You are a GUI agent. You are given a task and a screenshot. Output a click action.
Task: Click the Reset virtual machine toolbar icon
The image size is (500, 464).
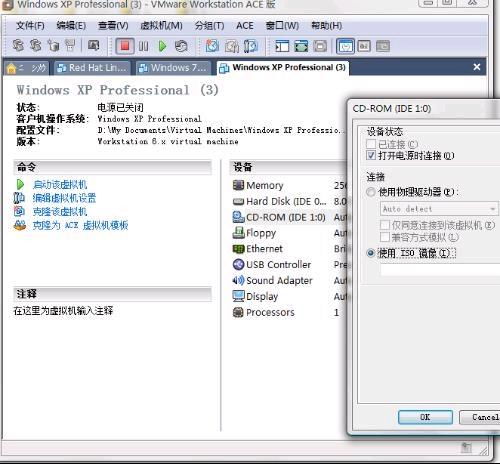[x=181, y=46]
